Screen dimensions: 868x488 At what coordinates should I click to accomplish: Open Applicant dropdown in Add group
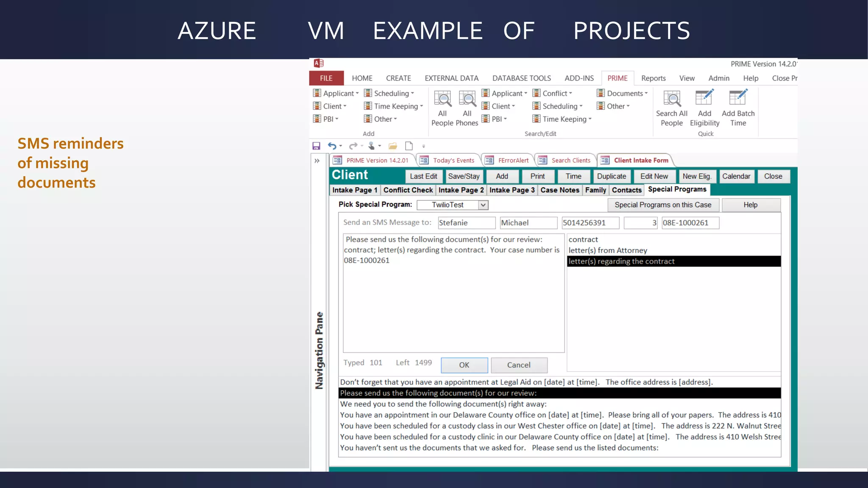(x=336, y=93)
